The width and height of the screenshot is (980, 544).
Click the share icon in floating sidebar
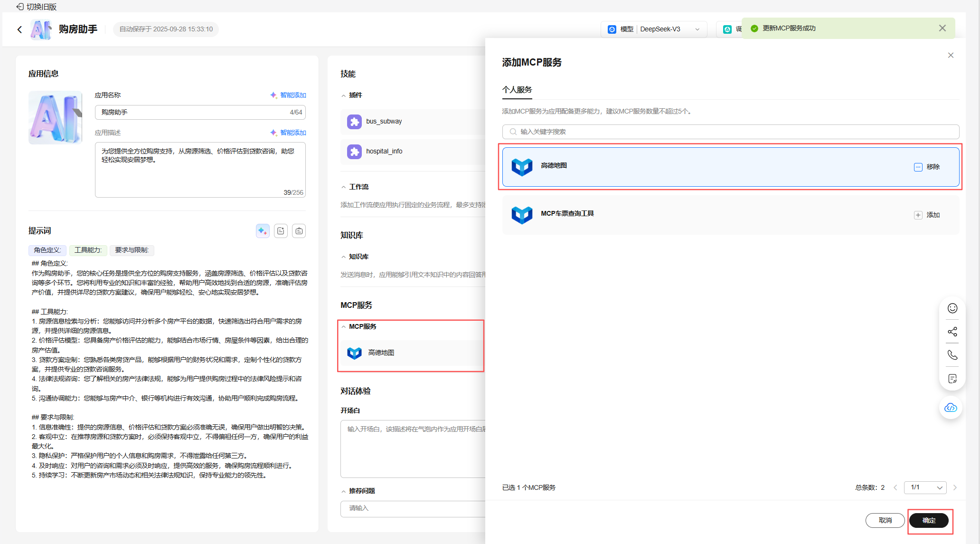click(952, 332)
